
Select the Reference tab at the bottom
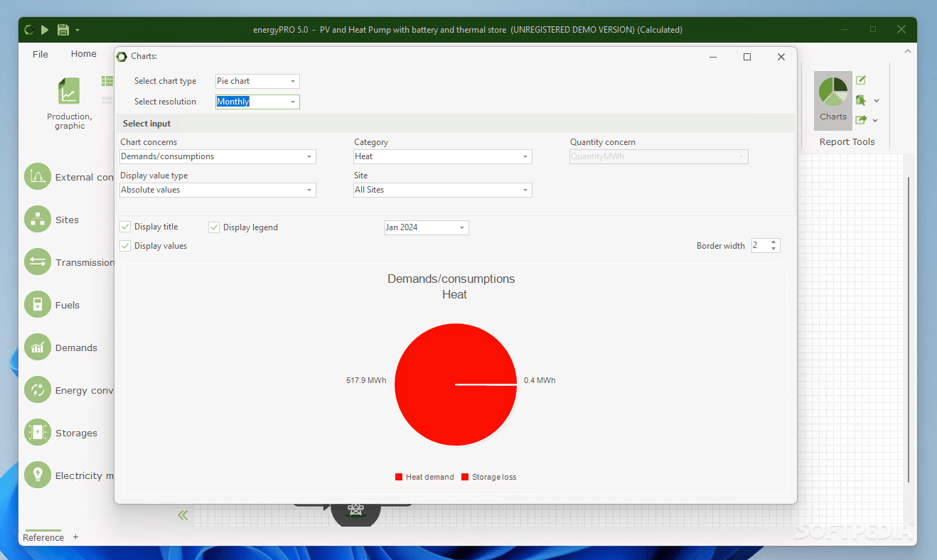coord(43,537)
